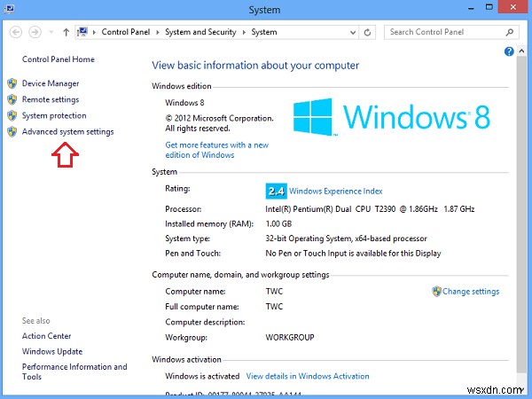Click the search magnifier icon

(510, 32)
